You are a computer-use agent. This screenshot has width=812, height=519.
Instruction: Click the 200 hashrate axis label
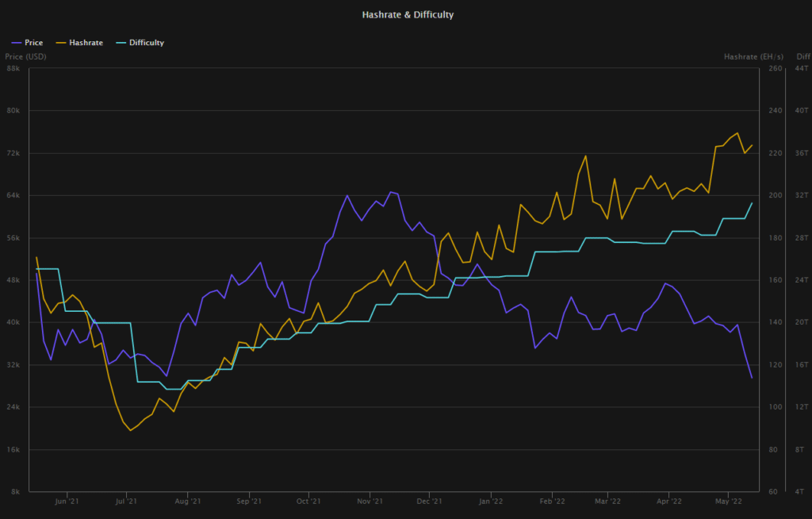point(776,195)
